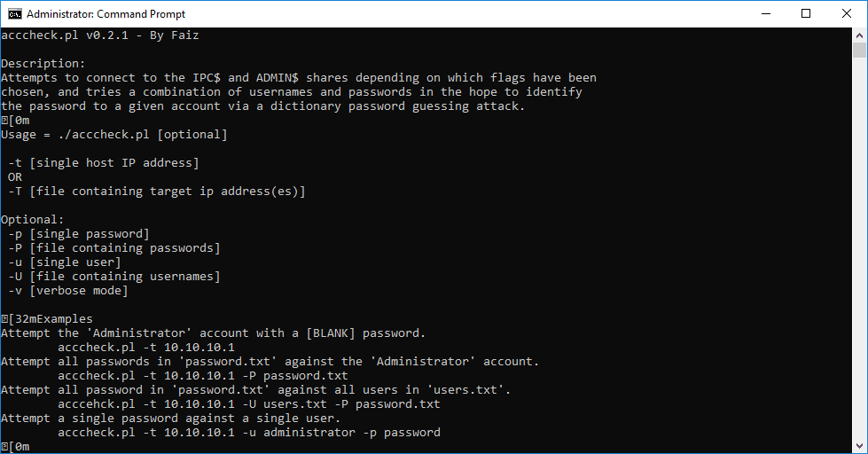Click the command ending in '-u administrator -p password'
Viewport: 868px width, 454px height.
coord(249,433)
